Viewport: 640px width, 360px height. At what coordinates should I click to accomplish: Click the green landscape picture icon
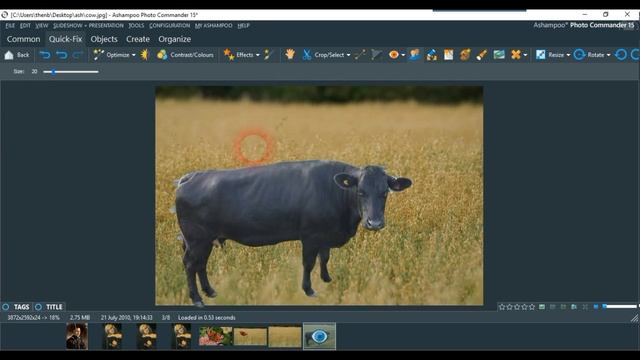(499, 55)
